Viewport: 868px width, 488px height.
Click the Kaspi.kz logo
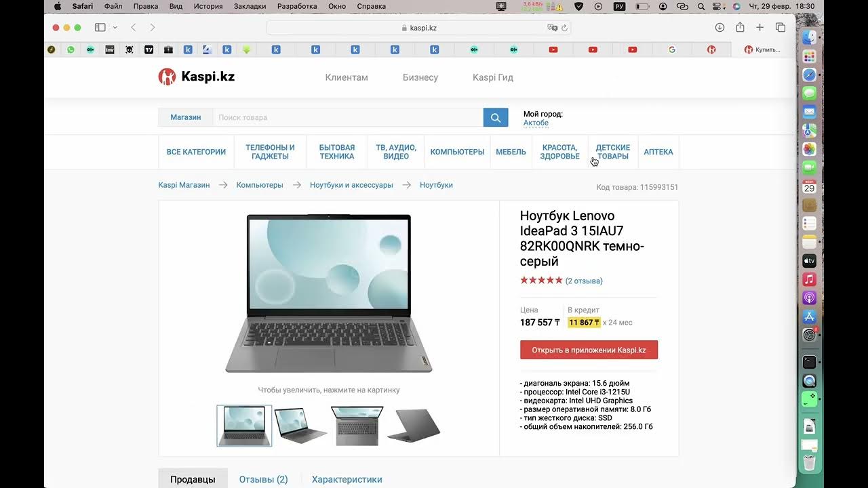(x=197, y=77)
